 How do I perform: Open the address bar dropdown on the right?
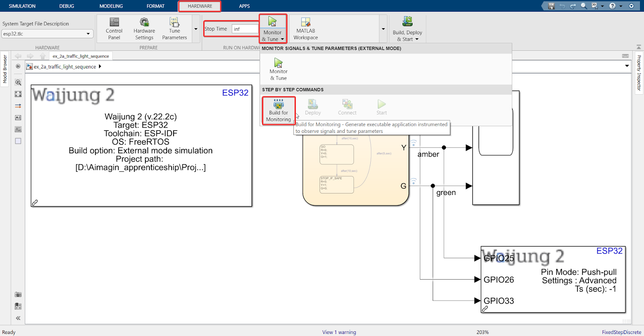click(x=627, y=66)
